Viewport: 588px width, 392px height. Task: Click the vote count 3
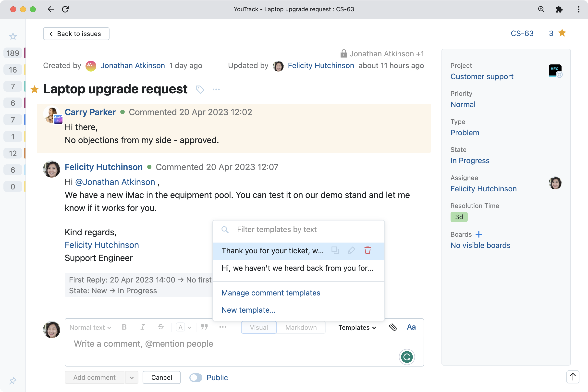551,33
